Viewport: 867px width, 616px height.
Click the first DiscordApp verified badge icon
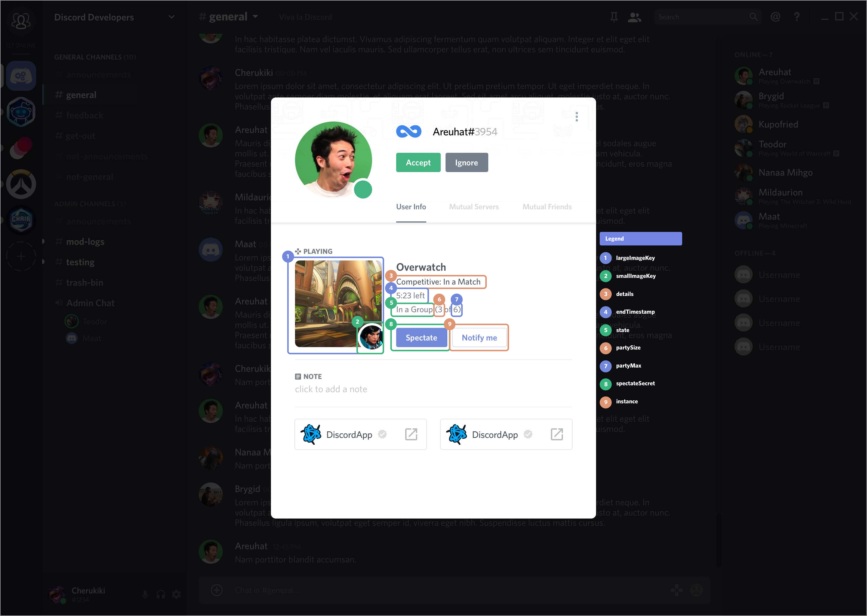[x=381, y=434]
